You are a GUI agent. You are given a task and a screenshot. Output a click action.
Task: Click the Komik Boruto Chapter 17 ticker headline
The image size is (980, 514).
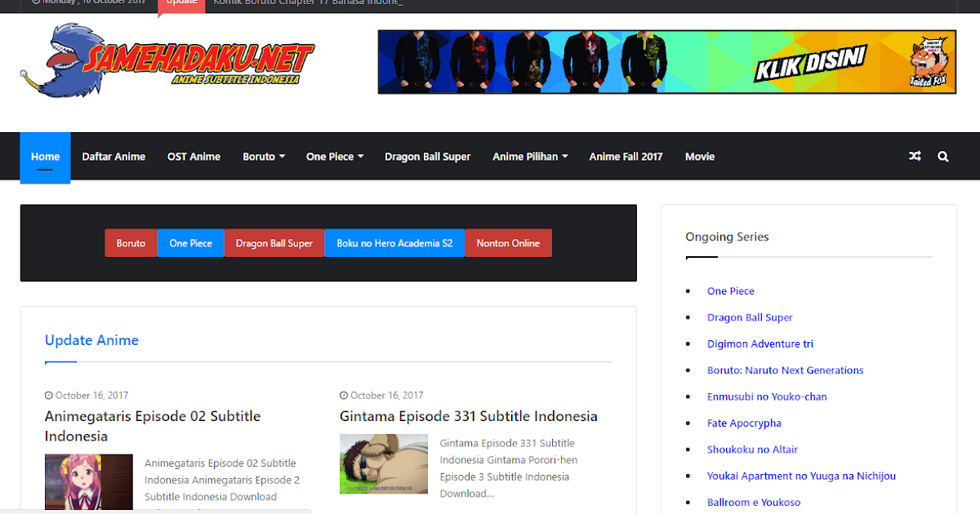(x=308, y=2)
